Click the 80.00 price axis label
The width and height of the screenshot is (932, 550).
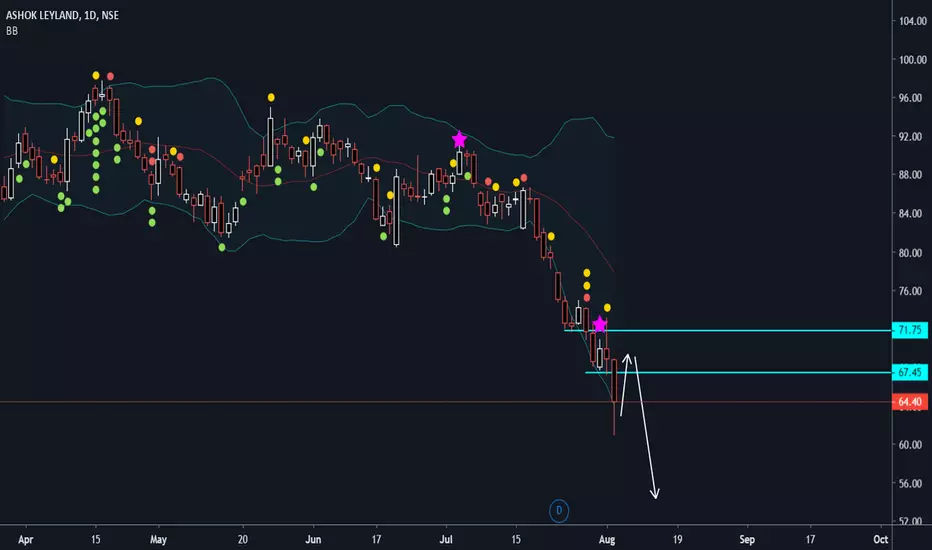coord(912,253)
